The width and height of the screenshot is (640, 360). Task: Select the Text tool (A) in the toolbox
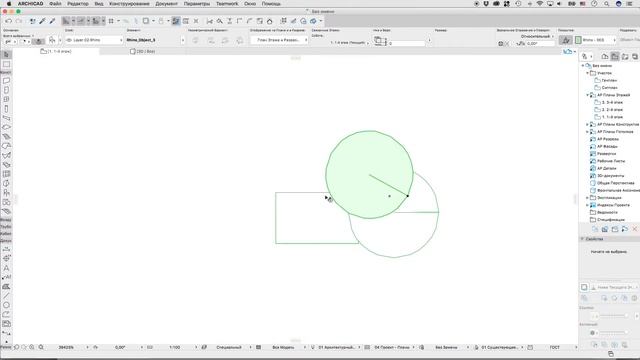pyautogui.click(x=6, y=268)
